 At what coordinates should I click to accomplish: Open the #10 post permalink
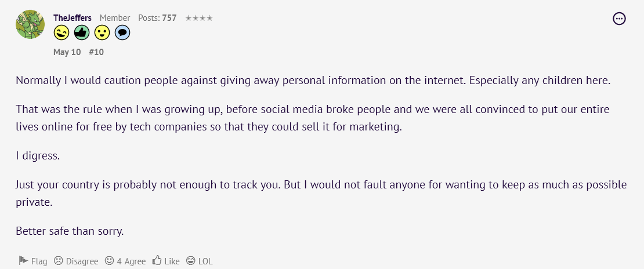pos(96,53)
